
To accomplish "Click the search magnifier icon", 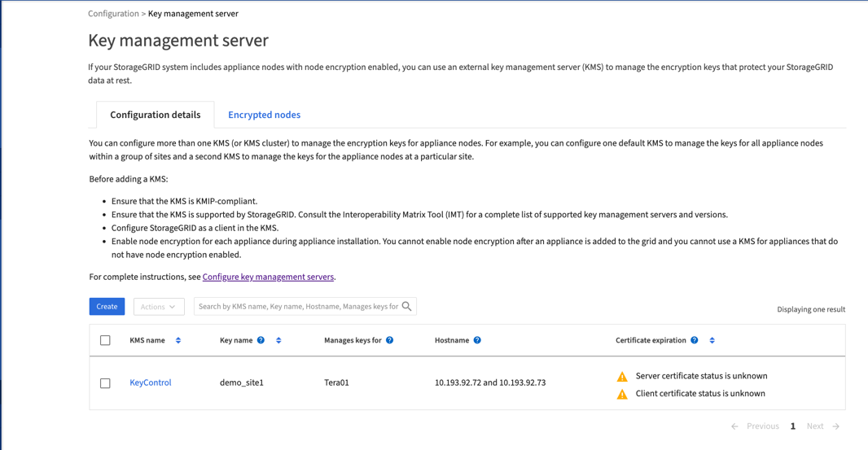I will point(407,307).
